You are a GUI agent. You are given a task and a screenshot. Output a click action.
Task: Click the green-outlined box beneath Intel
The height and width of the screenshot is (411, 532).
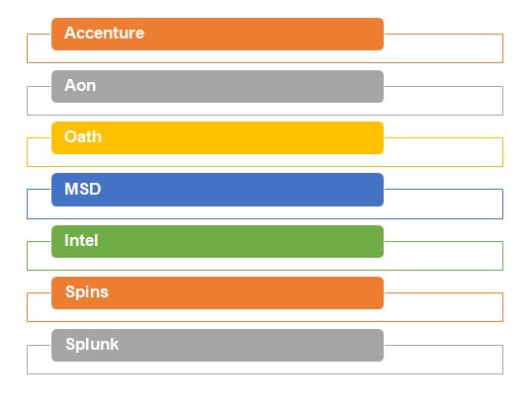265,264
